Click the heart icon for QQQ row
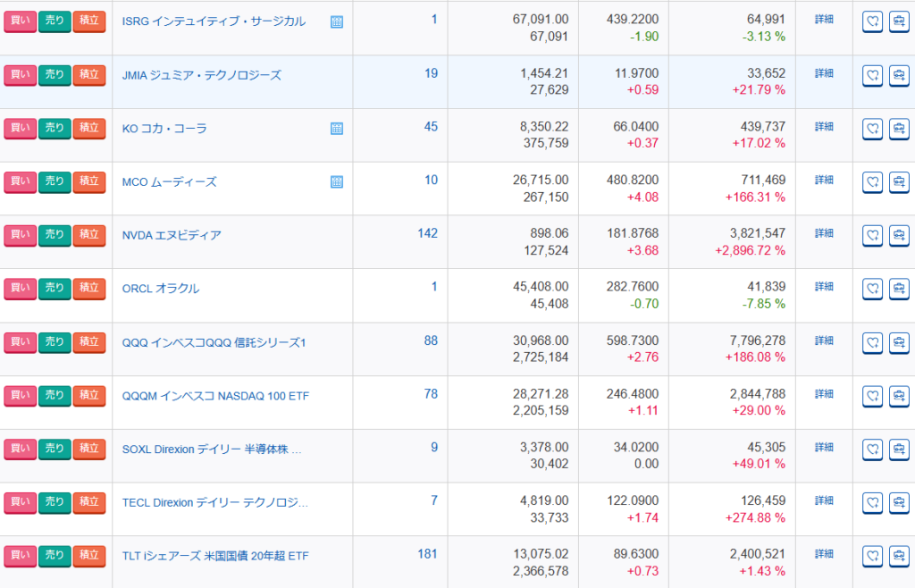Screen dimensions: 915x588 tap(872, 343)
